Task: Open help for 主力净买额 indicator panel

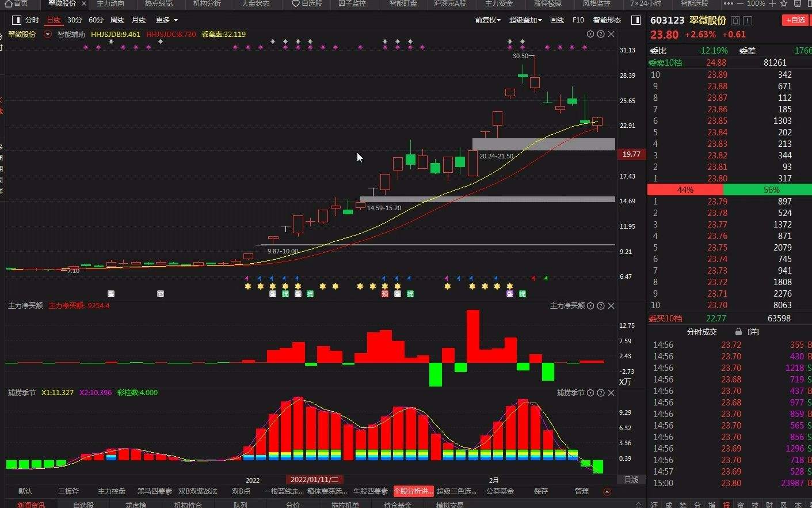Action: (x=601, y=306)
